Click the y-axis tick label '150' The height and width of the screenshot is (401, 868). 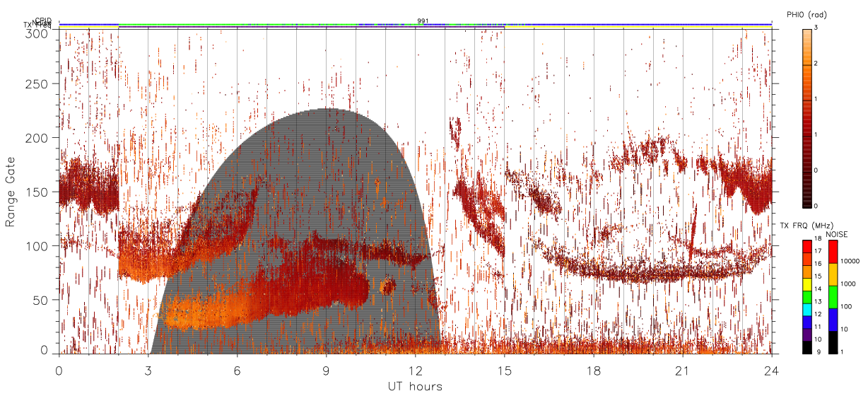[x=37, y=192]
